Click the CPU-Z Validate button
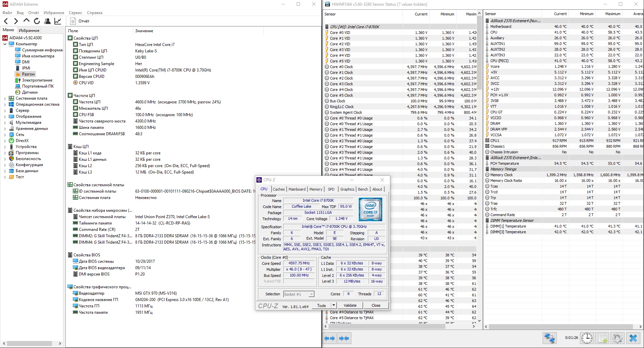 (350, 305)
